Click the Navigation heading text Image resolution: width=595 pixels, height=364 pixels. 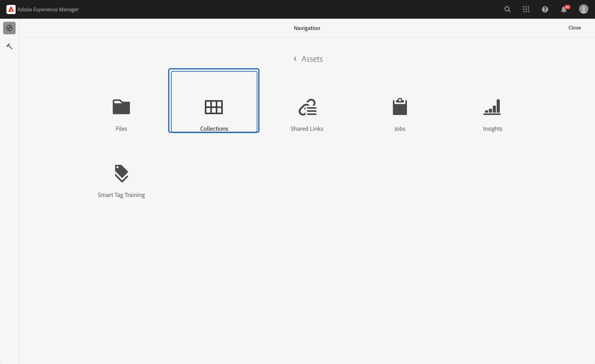(x=307, y=28)
